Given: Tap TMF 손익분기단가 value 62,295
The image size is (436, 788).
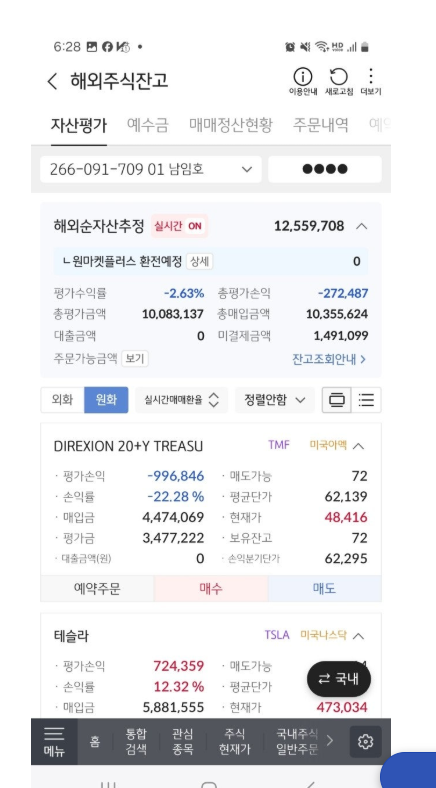Looking at the screenshot, I should click(346, 558).
